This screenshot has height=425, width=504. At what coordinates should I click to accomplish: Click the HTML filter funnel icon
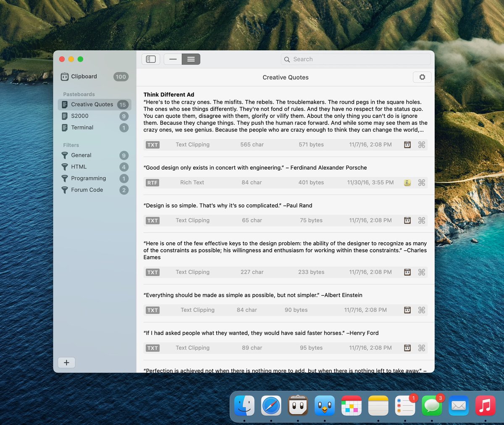point(65,167)
